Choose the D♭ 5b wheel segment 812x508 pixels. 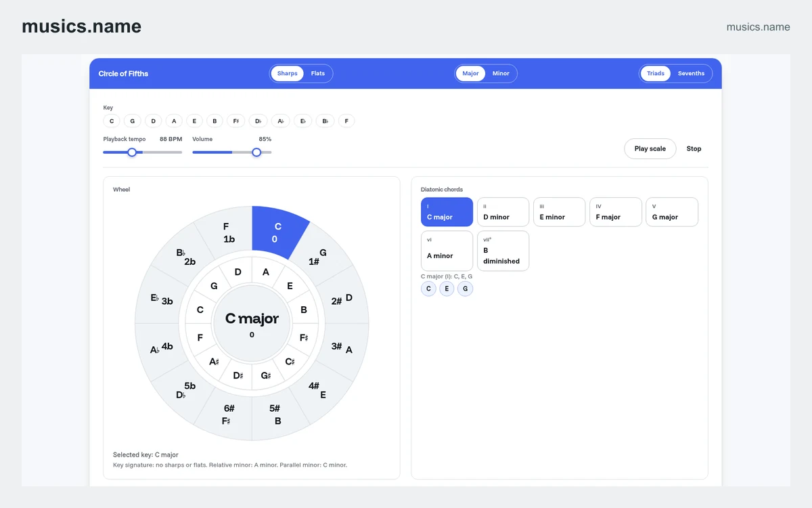[x=185, y=390]
